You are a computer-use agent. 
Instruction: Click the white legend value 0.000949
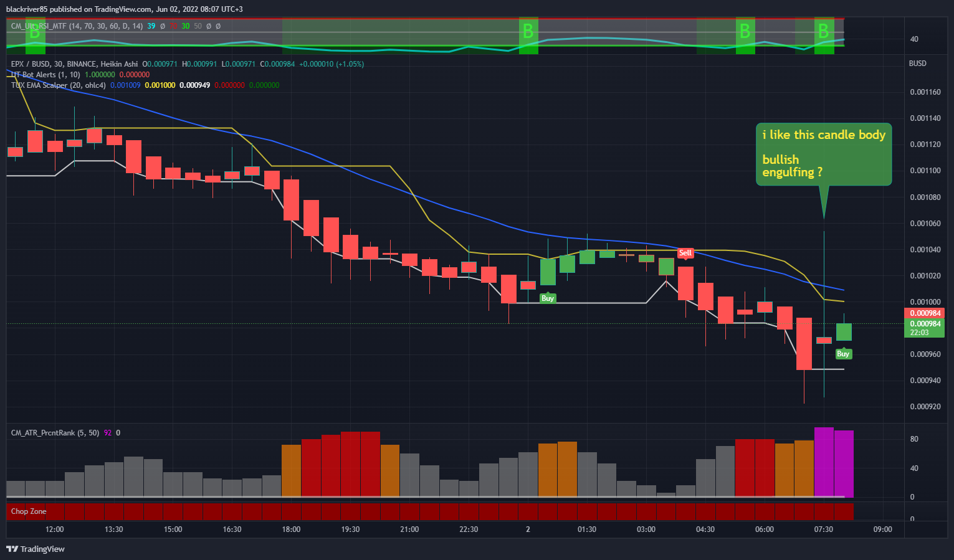195,85
